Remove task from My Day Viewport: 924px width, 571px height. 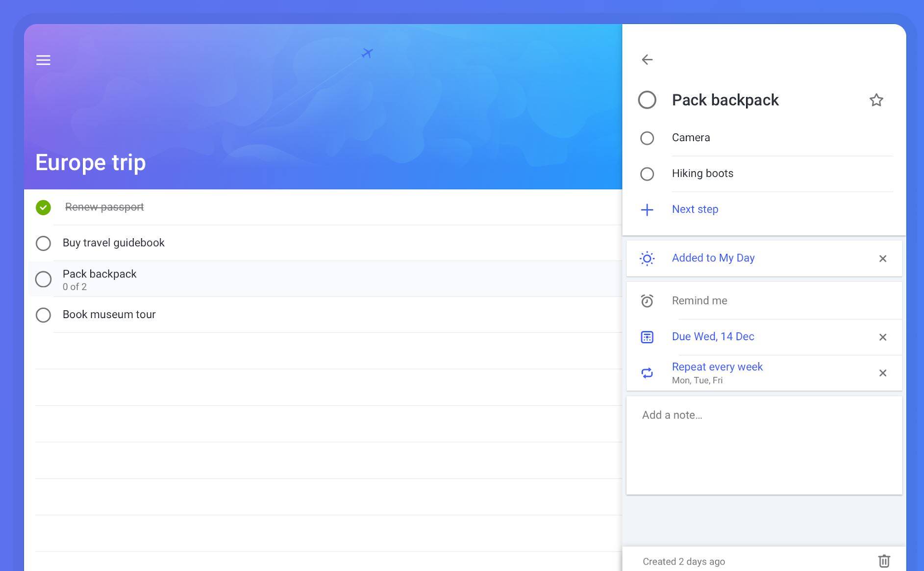tap(882, 258)
